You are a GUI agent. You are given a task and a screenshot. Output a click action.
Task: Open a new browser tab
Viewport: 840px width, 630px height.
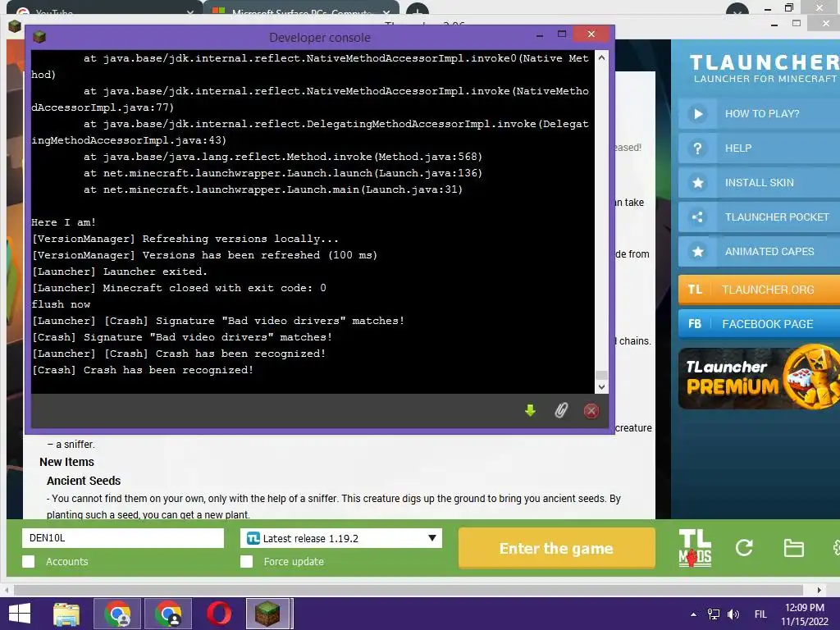(418, 10)
